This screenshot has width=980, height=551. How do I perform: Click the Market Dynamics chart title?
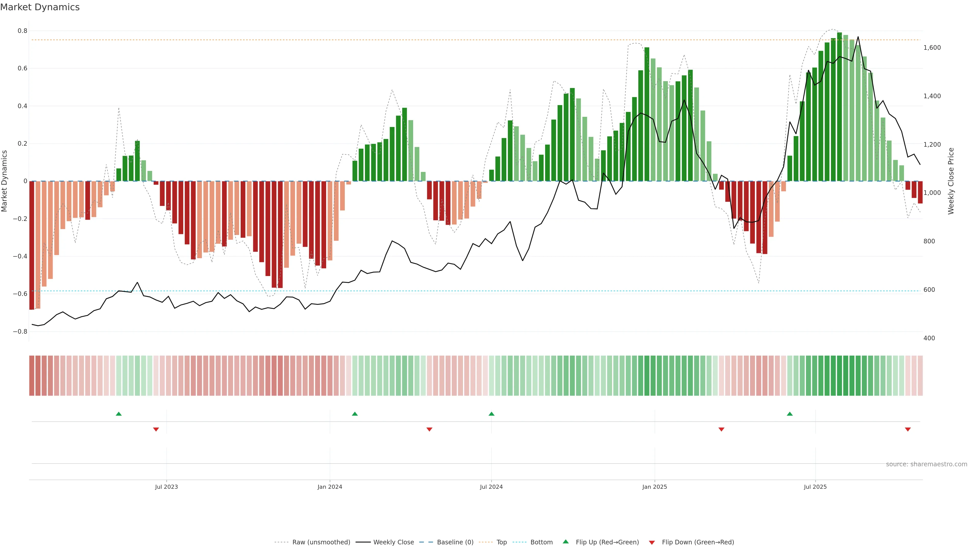coord(40,7)
